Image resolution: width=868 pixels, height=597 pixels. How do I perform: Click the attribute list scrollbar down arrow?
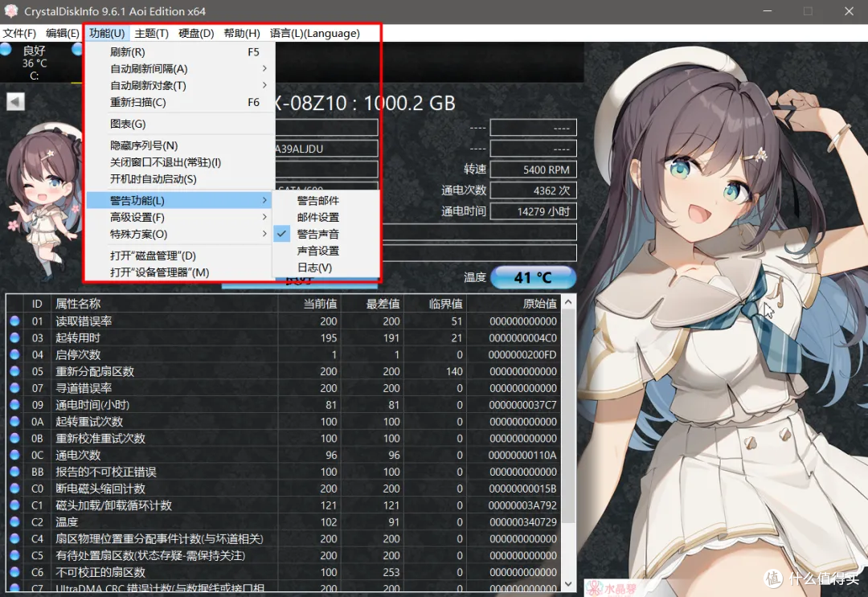568,583
